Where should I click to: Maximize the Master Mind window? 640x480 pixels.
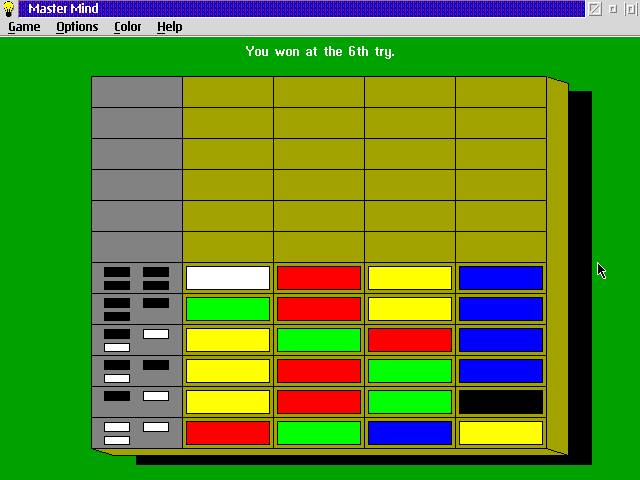coord(631,9)
